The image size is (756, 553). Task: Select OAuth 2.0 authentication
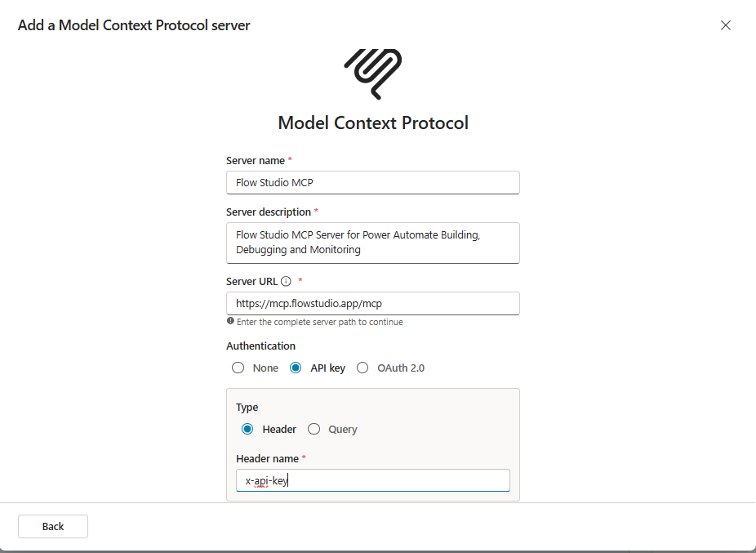coord(362,368)
